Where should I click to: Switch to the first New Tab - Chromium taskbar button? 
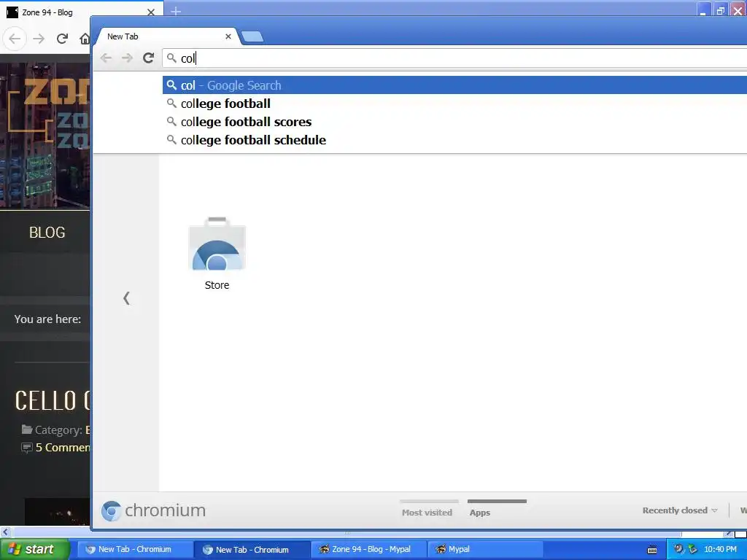[134, 550]
